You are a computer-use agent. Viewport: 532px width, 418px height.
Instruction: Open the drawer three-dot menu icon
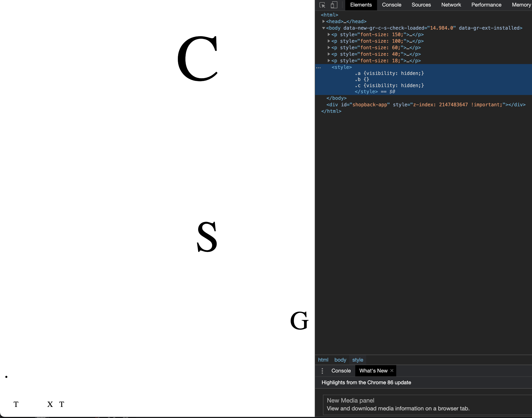click(322, 371)
